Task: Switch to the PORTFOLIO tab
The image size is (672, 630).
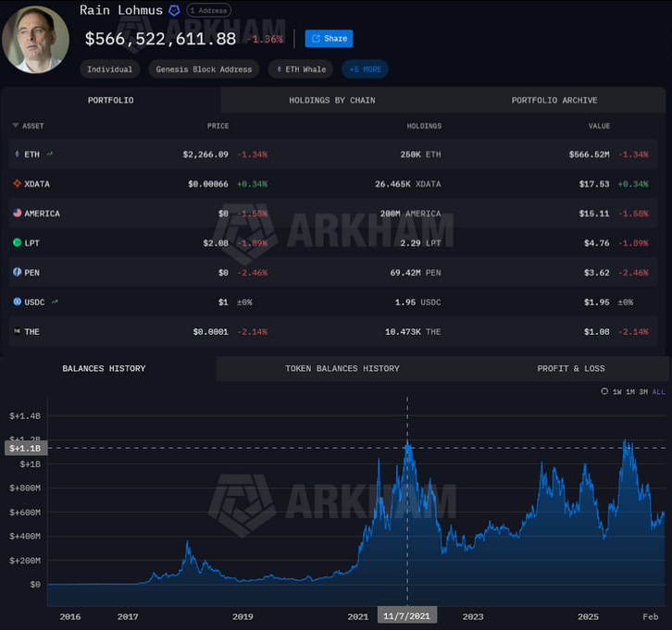Action: (110, 100)
